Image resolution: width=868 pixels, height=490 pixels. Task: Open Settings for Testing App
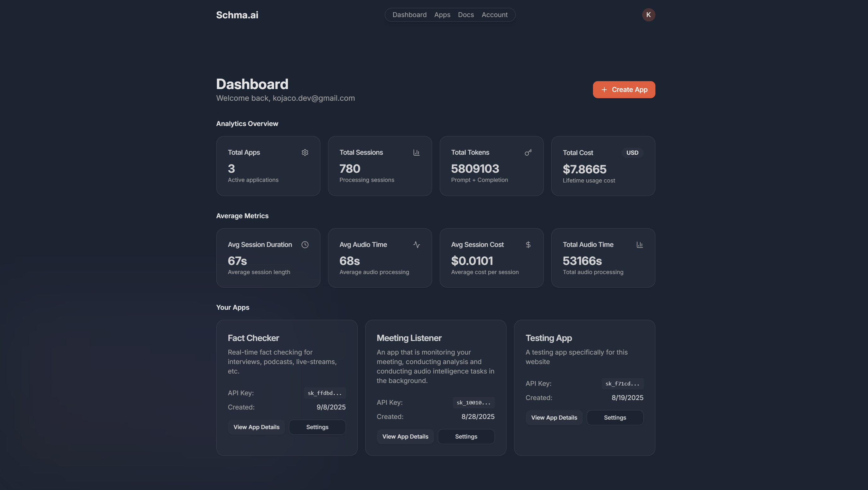click(615, 417)
